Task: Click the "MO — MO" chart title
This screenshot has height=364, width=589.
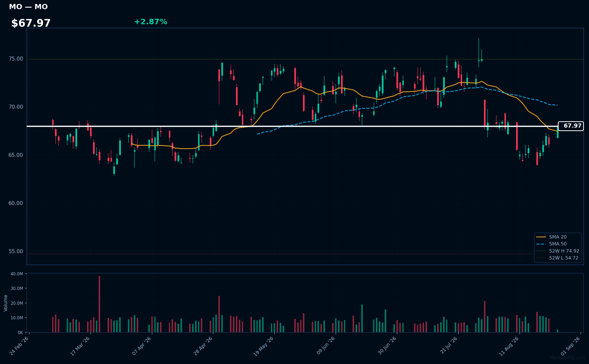Action: point(28,7)
